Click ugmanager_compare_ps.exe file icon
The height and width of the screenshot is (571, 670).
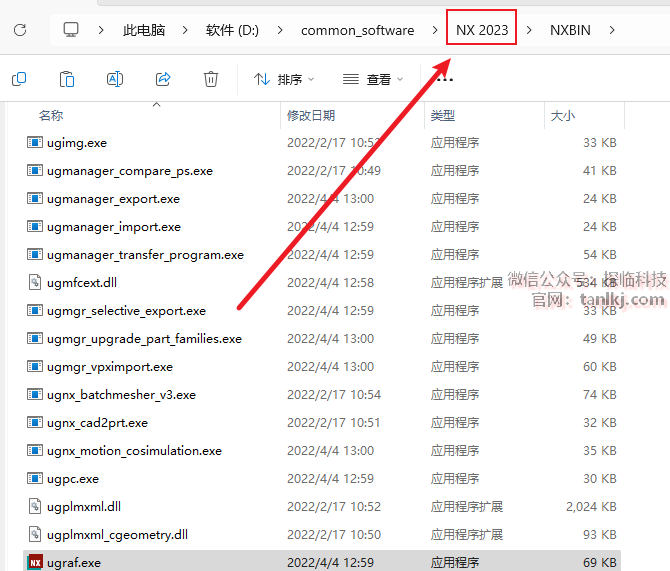pyautogui.click(x=35, y=171)
